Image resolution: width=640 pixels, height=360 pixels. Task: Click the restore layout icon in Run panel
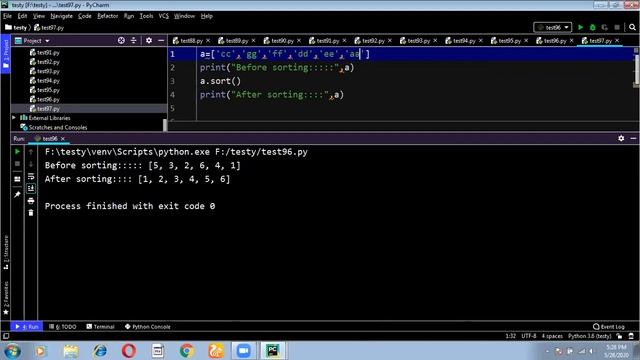coord(17,179)
